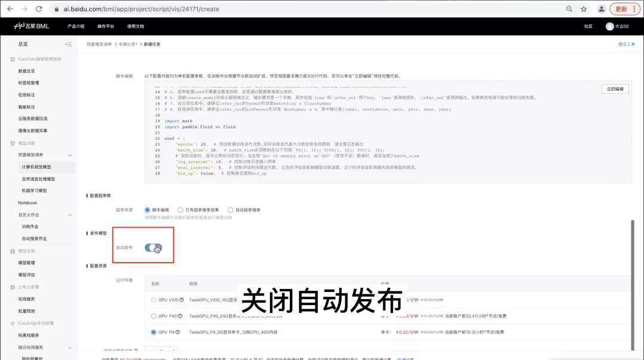
Task: Open 纯离线服务 in the sidebar
Action: click(x=29, y=336)
